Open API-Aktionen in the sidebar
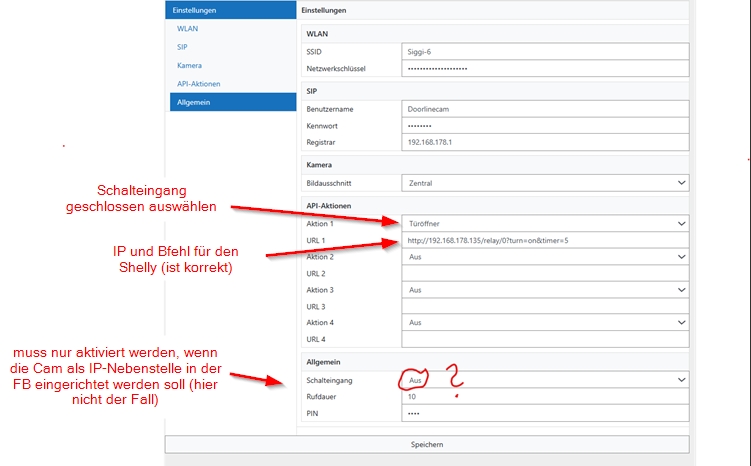This screenshot has width=751, height=466. point(199,84)
